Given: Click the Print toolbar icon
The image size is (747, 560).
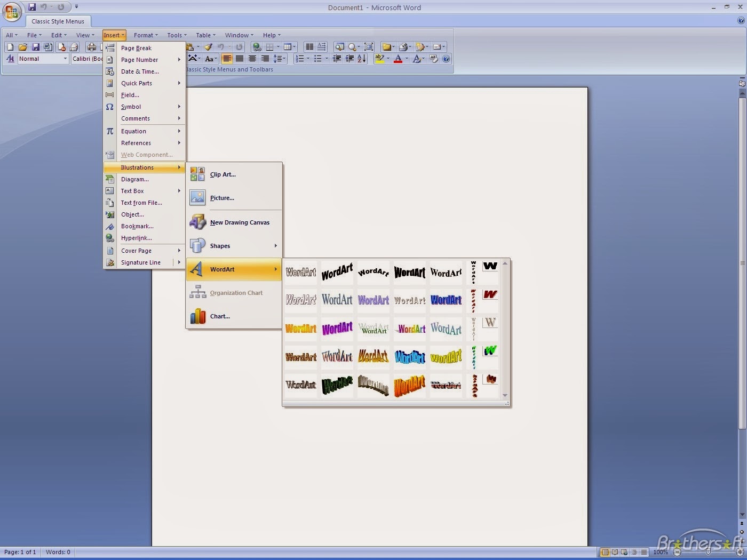Looking at the screenshot, I should (92, 47).
